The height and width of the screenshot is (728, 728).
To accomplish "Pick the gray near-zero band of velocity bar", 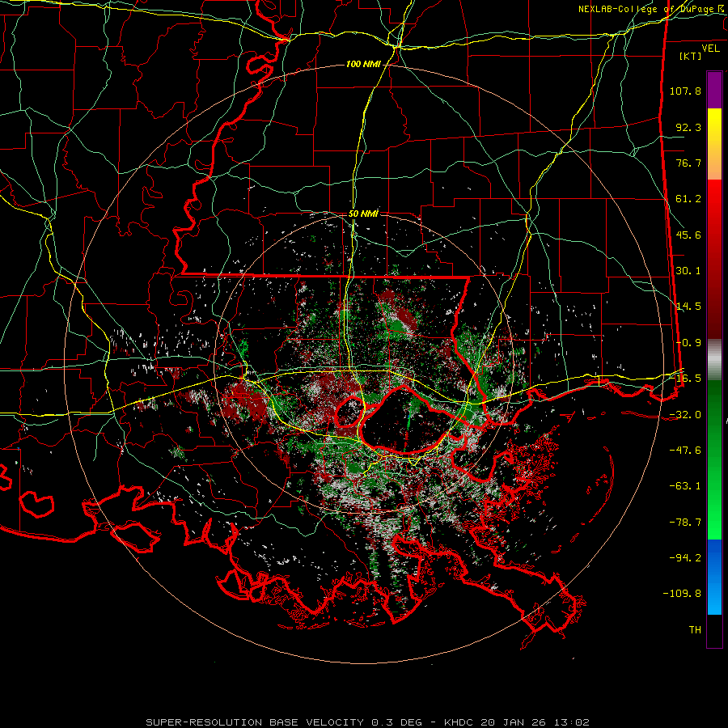I will click(714, 358).
